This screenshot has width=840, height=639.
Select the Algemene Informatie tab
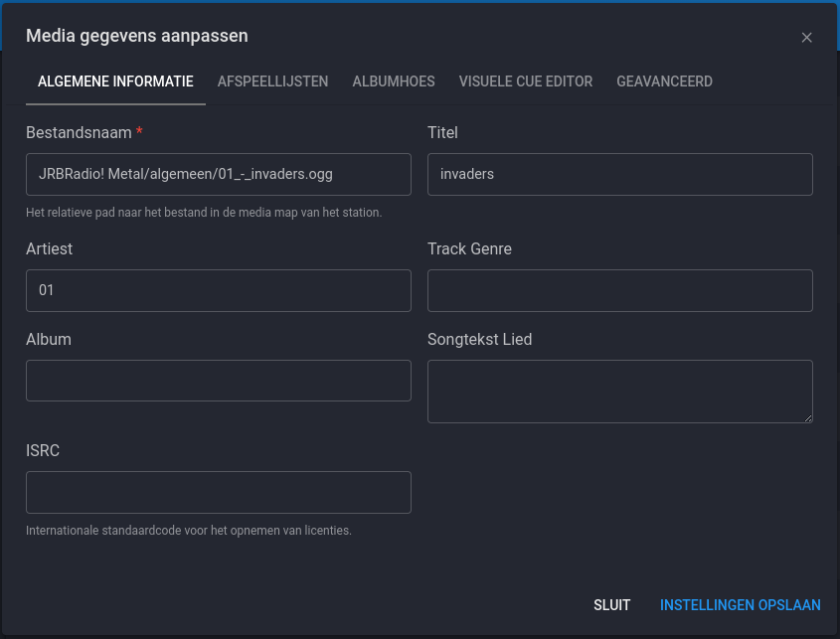point(115,81)
